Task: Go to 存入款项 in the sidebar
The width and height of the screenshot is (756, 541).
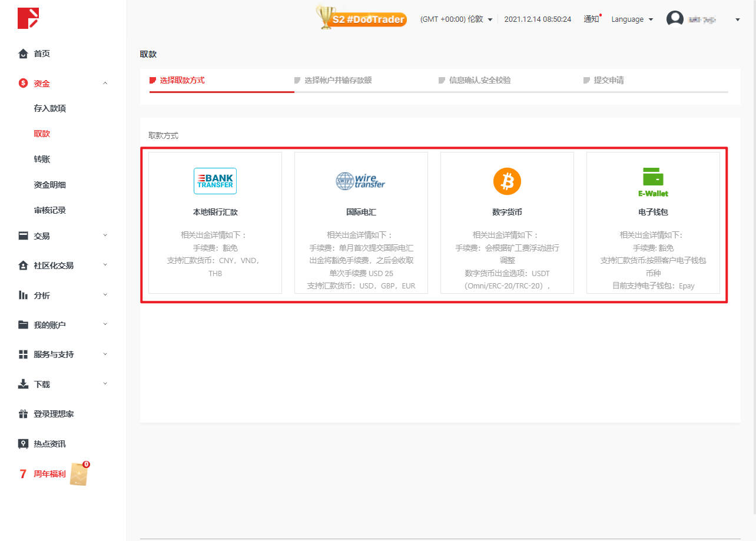Action: (50, 108)
